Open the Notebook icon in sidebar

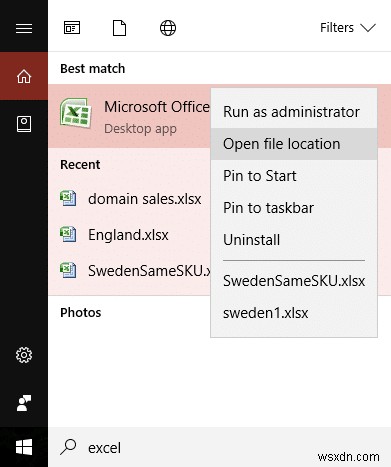[x=24, y=124]
